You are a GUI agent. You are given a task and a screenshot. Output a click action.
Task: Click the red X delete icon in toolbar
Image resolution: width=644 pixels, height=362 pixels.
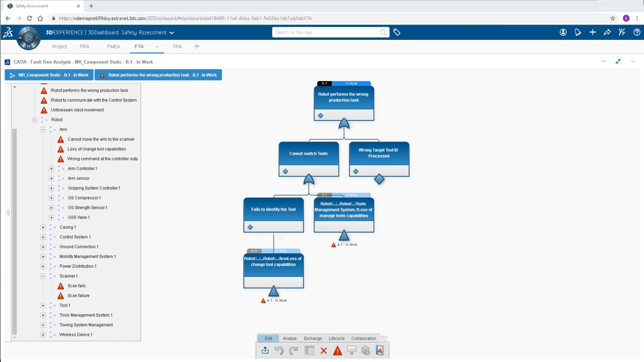point(323,351)
